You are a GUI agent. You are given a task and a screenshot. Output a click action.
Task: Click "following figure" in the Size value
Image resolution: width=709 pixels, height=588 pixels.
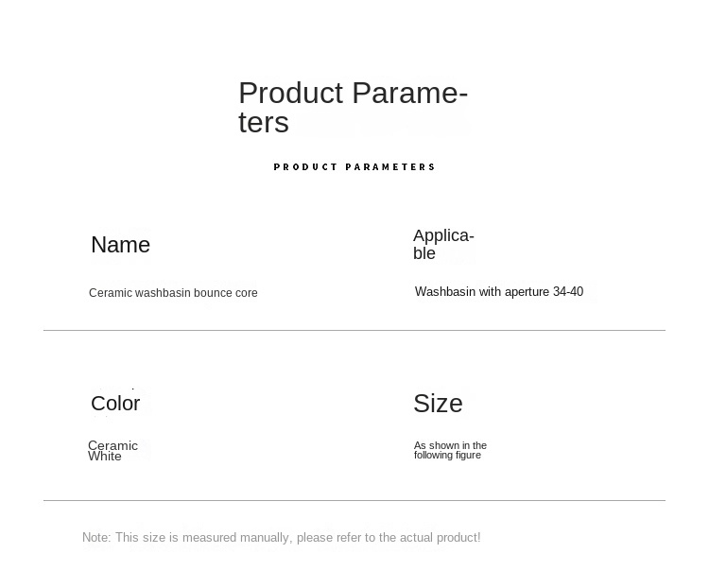(x=447, y=456)
